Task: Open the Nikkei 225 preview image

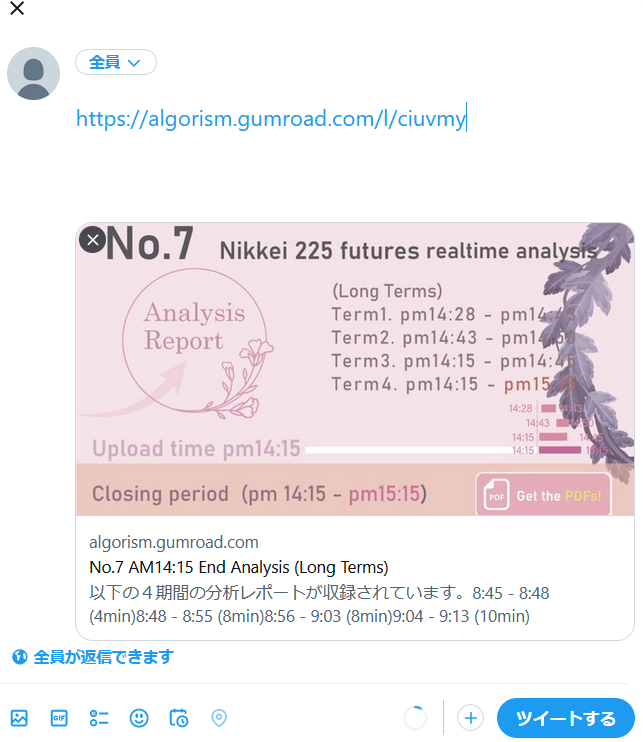Action: tap(355, 369)
